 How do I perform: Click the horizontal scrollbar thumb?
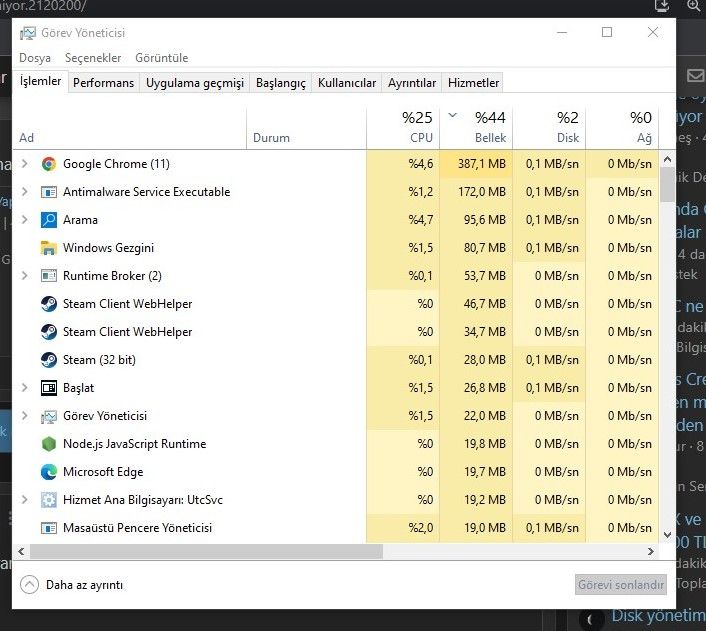pyautogui.click(x=207, y=551)
